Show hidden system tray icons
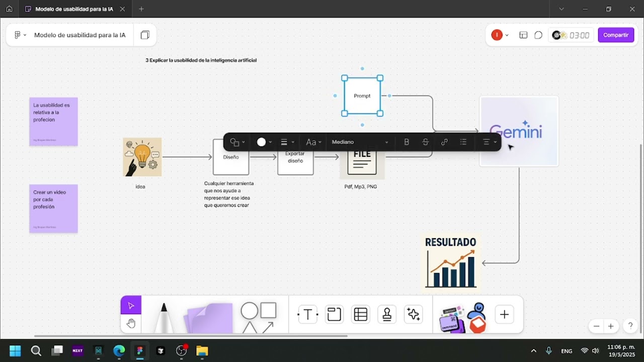Viewport: 644px width, 362px height. [x=534, y=350]
